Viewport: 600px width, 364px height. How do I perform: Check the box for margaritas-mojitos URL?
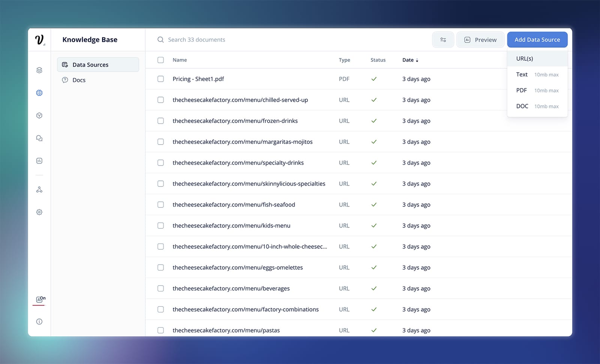[160, 142]
